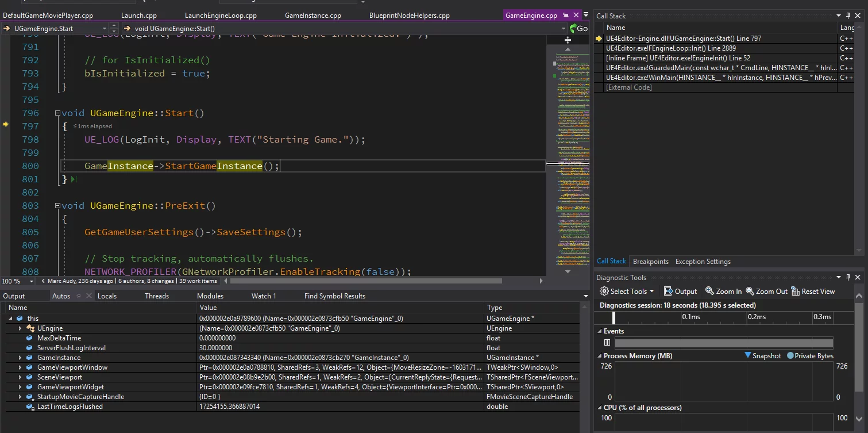Click the '39 work items' CodeLens link

tap(198, 281)
